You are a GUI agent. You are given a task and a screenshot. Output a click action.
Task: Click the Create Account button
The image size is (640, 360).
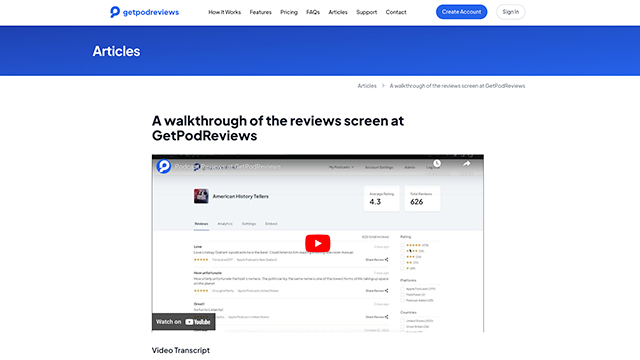pos(461,12)
